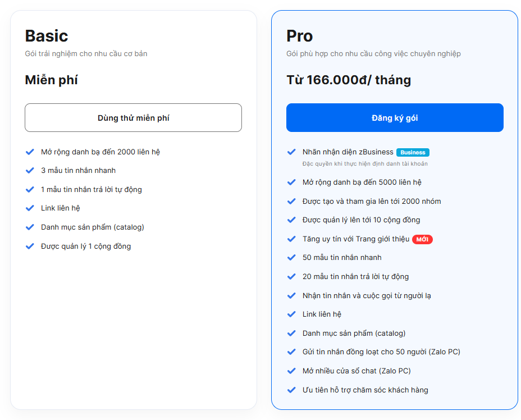Viewport: 521px width, 420px height.
Task: Select the Basic plan heading
Action: coord(46,35)
